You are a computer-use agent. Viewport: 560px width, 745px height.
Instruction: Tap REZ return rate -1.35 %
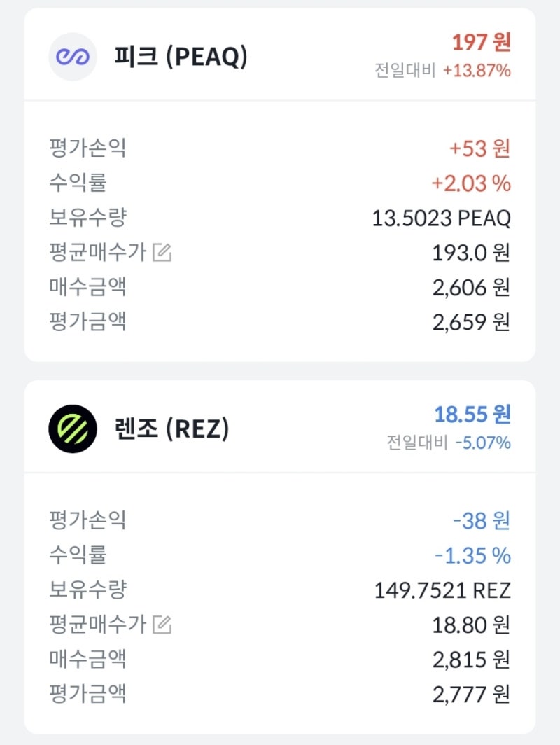pos(472,555)
